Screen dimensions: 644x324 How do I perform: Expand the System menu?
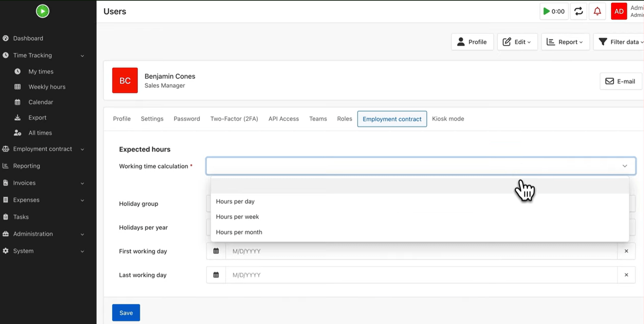82,251
